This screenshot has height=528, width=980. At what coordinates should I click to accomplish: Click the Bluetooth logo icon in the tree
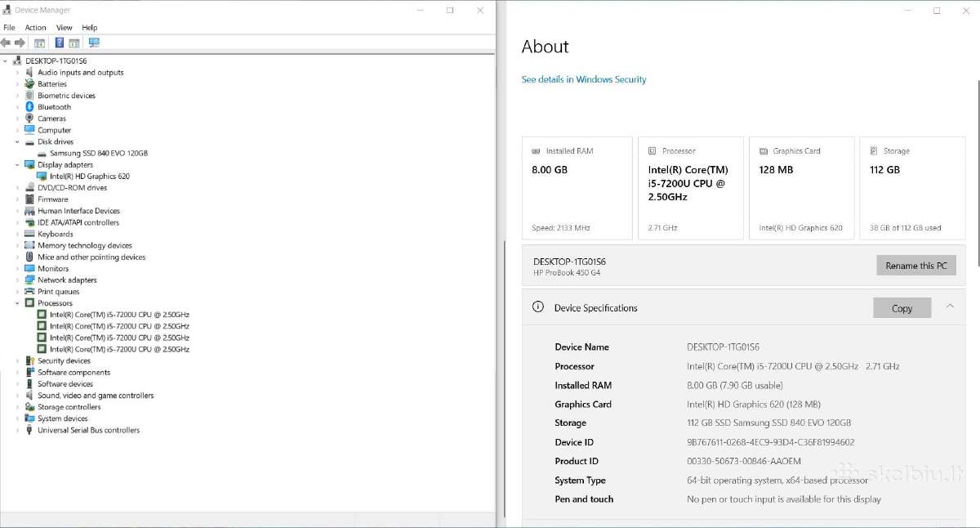30,106
